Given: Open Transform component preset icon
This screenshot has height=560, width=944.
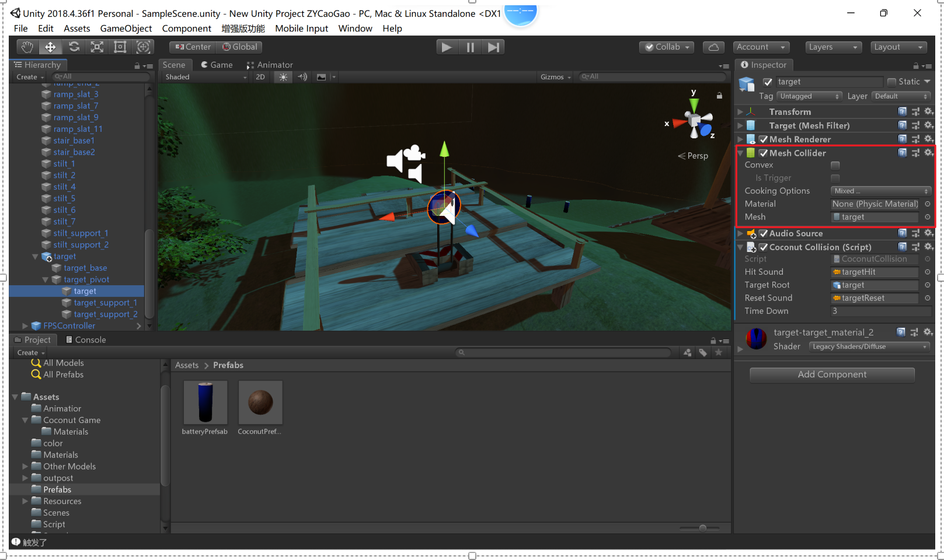Looking at the screenshot, I should tap(915, 111).
